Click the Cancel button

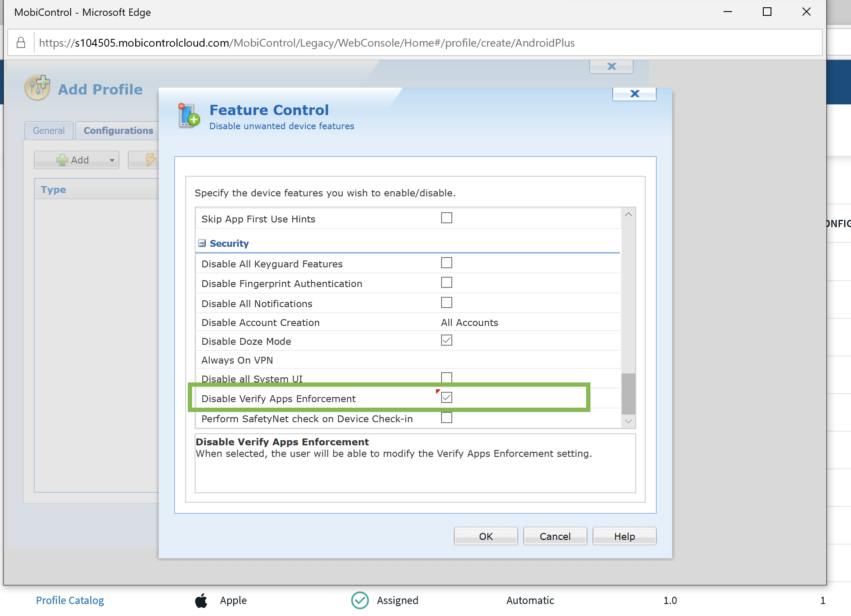pyautogui.click(x=555, y=536)
